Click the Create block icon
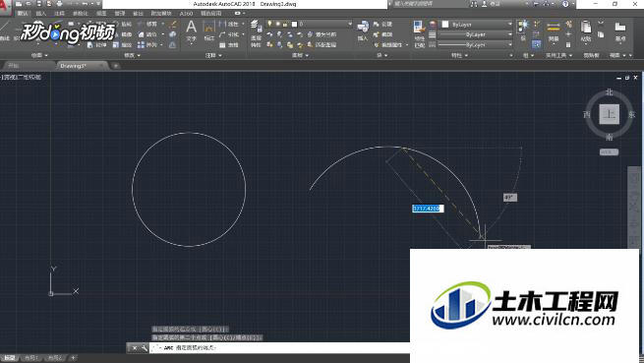The height and width of the screenshot is (363, 644). click(x=376, y=25)
